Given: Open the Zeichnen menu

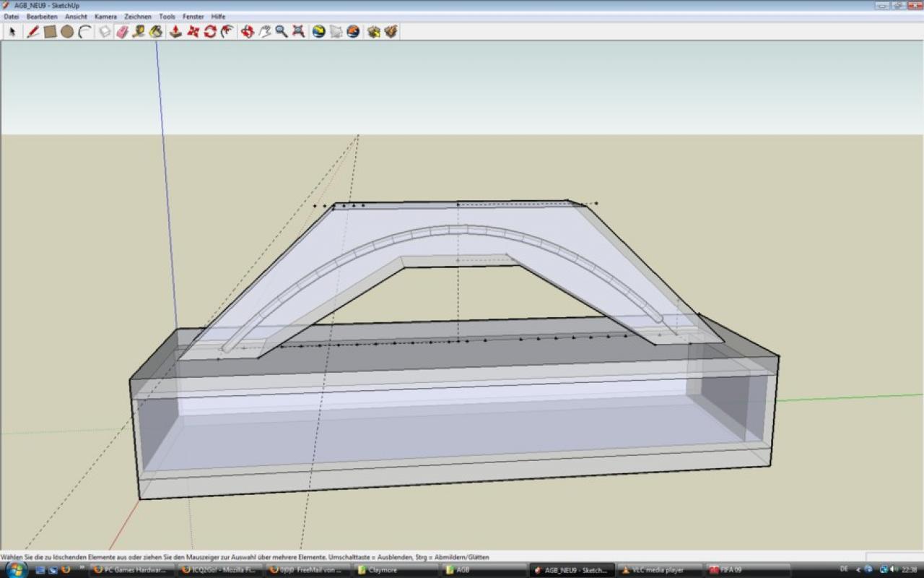Looking at the screenshot, I should (138, 17).
